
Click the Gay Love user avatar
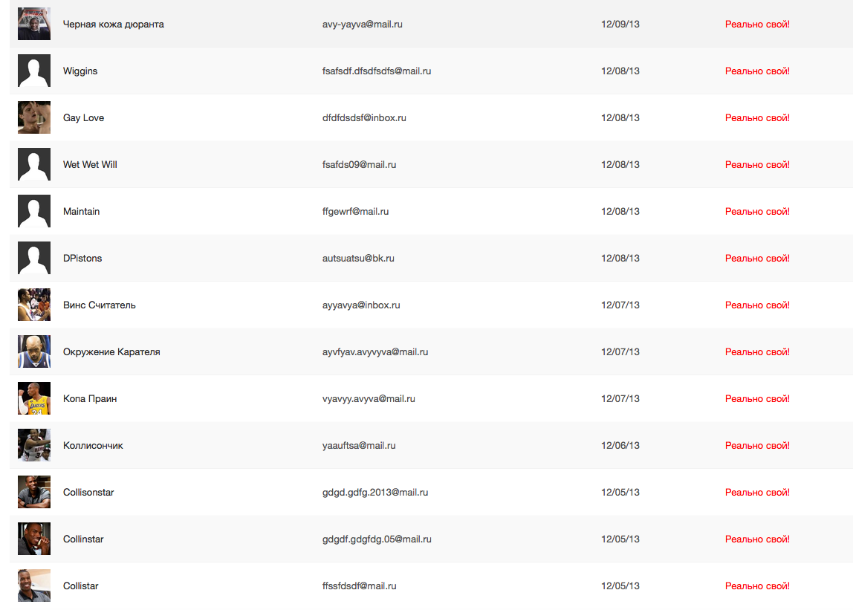(x=34, y=117)
